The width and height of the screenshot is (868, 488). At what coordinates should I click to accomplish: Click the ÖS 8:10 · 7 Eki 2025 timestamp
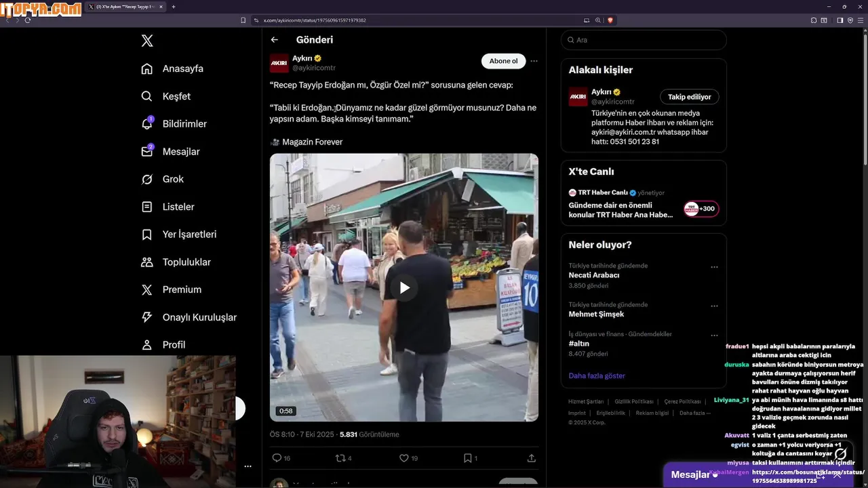coord(302,434)
